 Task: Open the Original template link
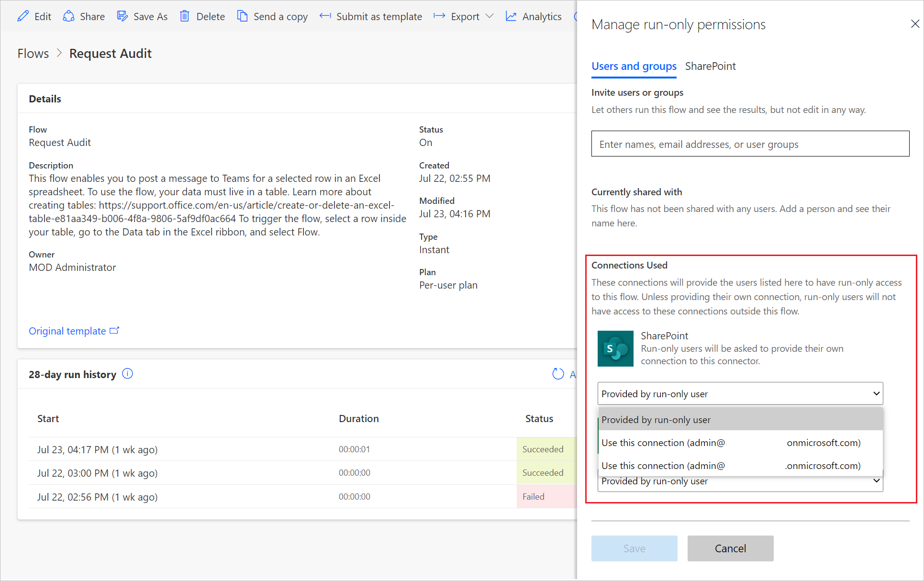(74, 331)
